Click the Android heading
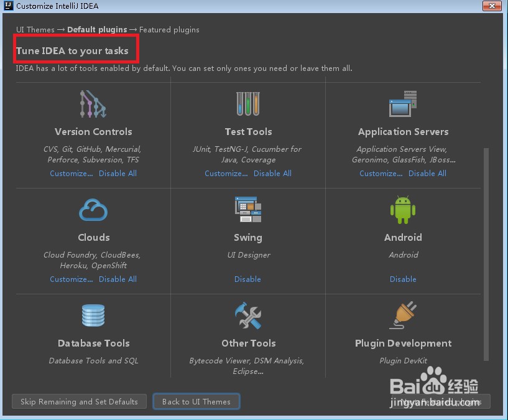Screen dimensions: 508x420 click(x=403, y=238)
